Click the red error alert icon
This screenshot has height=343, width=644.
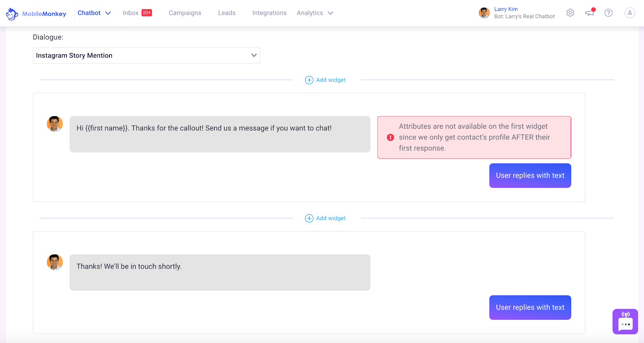(390, 138)
